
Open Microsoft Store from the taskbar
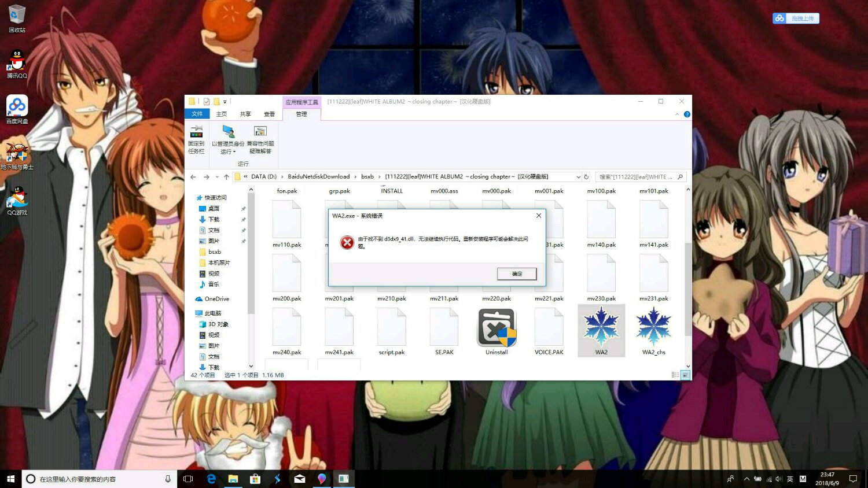click(x=255, y=479)
